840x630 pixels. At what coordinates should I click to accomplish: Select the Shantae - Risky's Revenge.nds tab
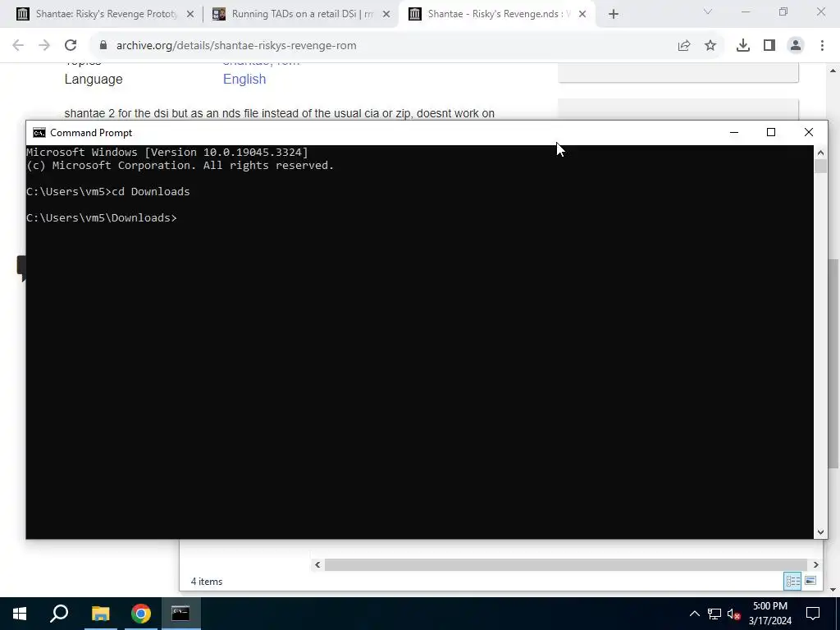[x=494, y=14]
